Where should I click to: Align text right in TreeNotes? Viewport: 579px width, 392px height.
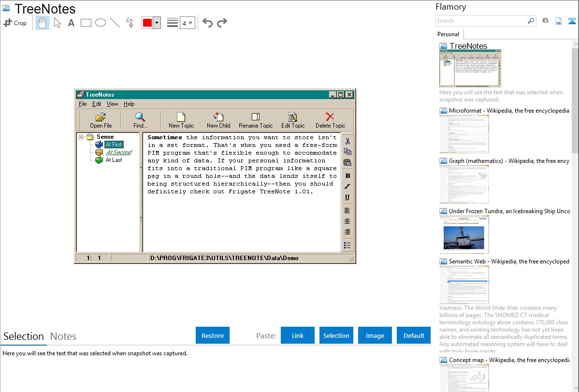pos(347,232)
